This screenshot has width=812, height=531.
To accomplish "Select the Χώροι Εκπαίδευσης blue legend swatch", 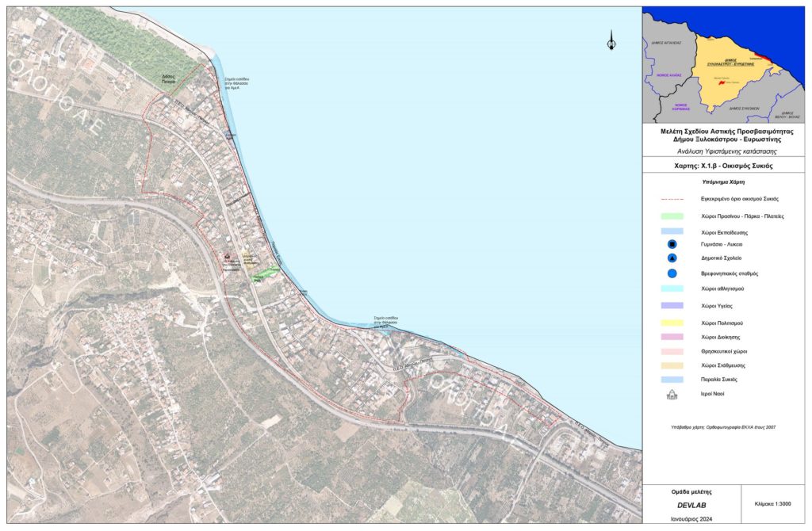I will tap(672, 231).
